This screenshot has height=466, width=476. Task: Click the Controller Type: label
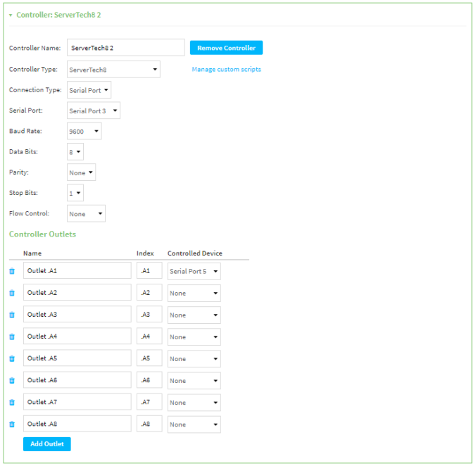[x=33, y=70]
